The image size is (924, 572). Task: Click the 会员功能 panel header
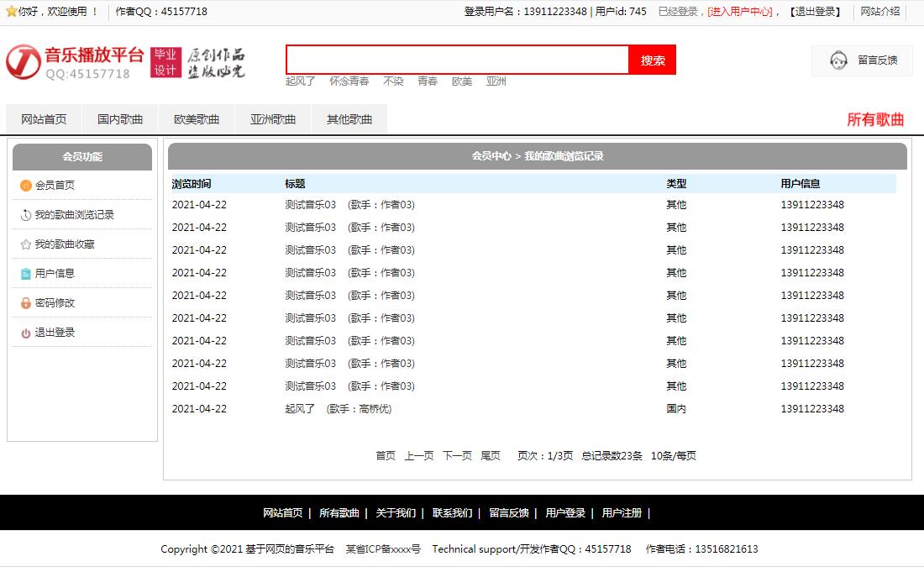coord(82,157)
